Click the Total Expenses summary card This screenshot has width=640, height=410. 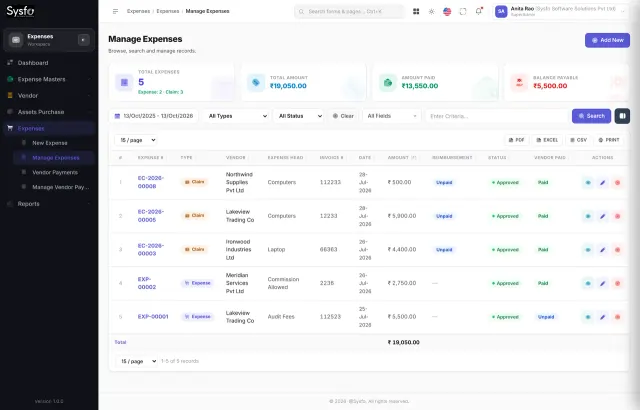[x=171, y=82]
